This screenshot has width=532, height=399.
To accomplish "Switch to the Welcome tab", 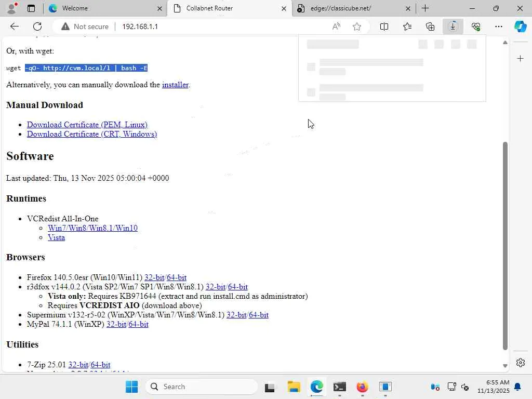I will coord(105,8).
